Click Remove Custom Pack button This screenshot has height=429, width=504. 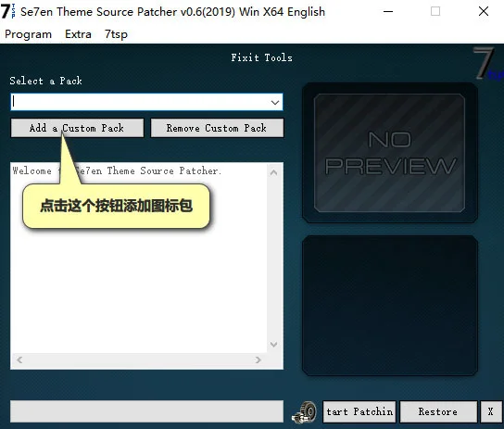pyautogui.click(x=217, y=128)
